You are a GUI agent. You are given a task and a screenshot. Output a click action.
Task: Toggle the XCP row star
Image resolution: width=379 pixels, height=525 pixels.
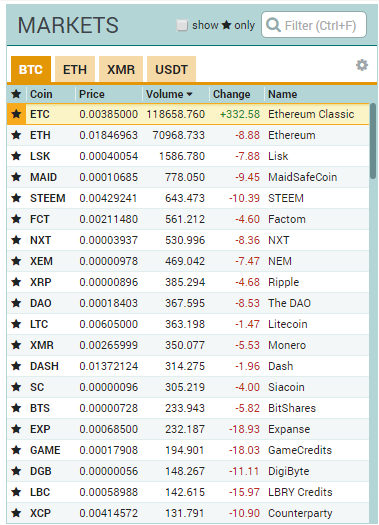16,513
